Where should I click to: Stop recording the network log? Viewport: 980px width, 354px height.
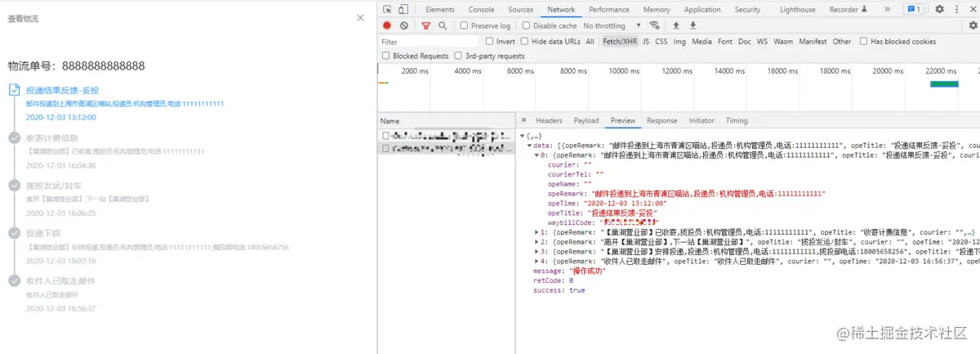(387, 25)
